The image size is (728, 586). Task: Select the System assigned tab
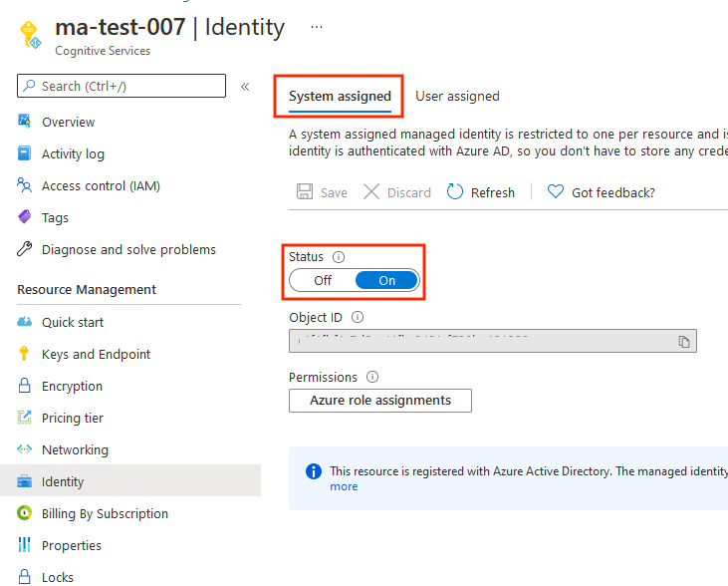point(340,97)
